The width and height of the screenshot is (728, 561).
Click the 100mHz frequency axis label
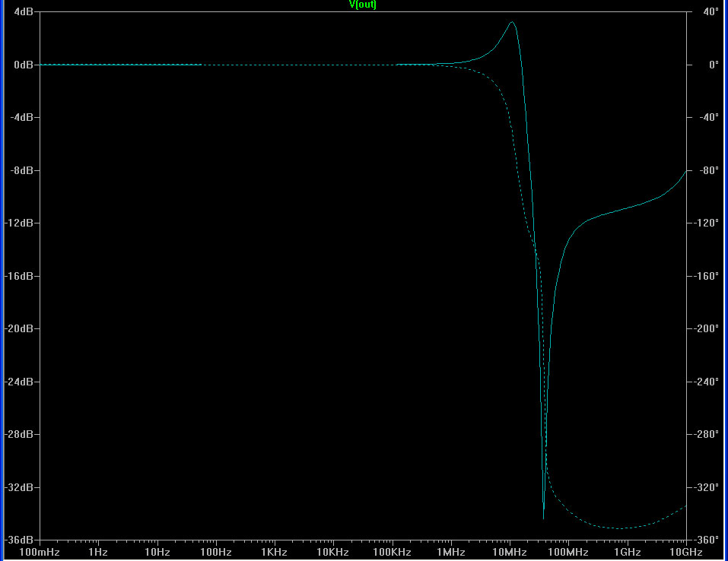(x=40, y=552)
